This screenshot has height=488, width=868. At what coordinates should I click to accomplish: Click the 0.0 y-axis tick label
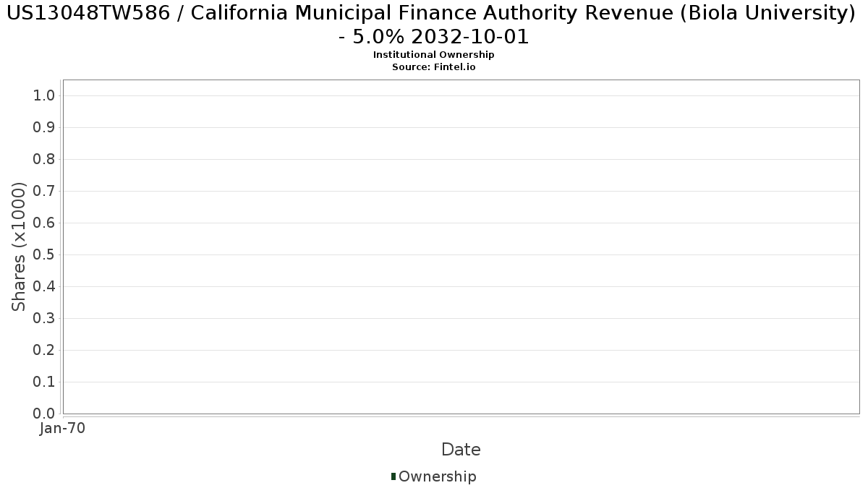44,414
